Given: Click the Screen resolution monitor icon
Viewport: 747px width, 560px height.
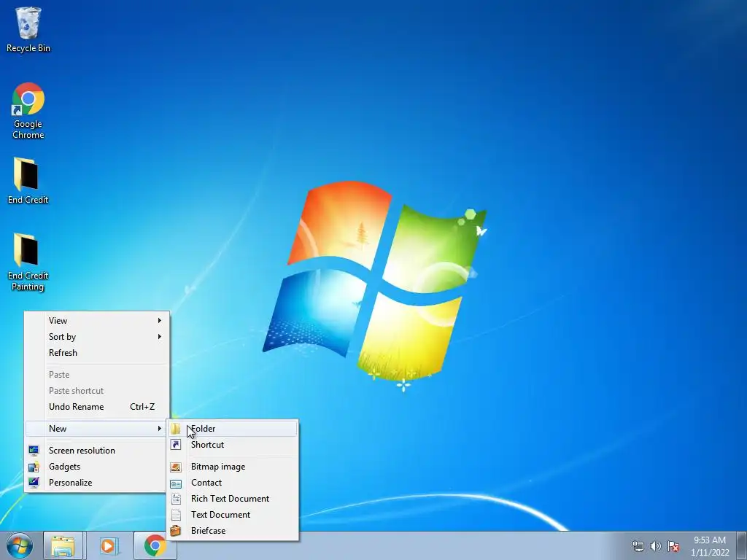Looking at the screenshot, I should (x=34, y=451).
